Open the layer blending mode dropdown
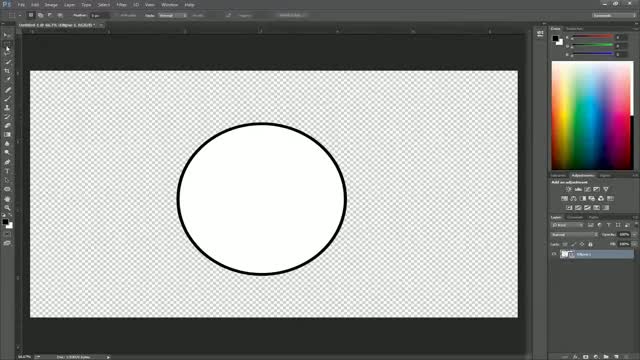The width and height of the screenshot is (640, 360). coord(574,235)
